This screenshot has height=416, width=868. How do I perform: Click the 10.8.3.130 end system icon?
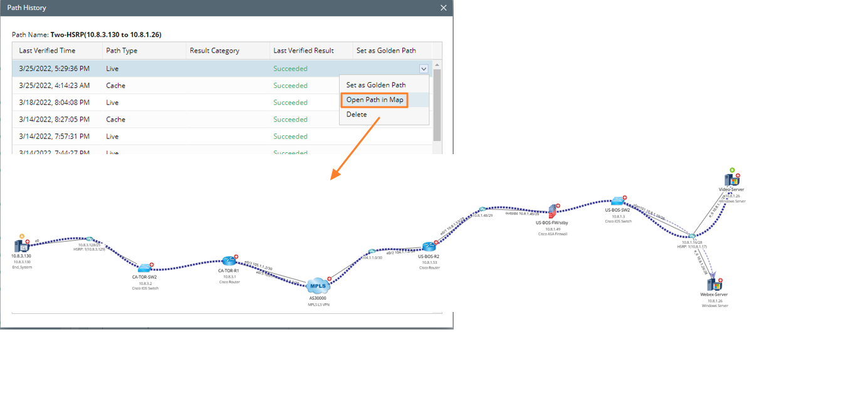pyautogui.click(x=21, y=246)
